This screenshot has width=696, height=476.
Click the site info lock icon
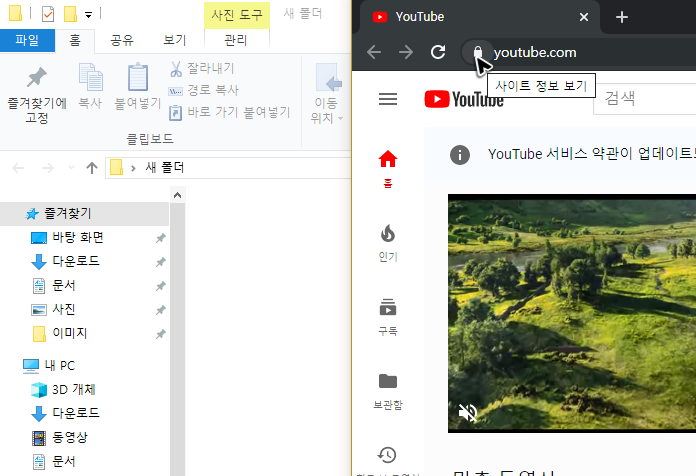(478, 52)
